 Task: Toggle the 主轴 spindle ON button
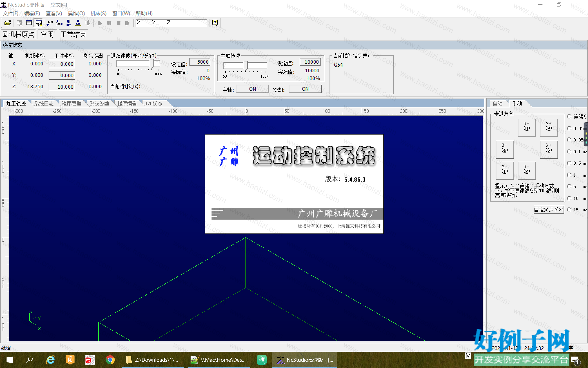coord(252,89)
